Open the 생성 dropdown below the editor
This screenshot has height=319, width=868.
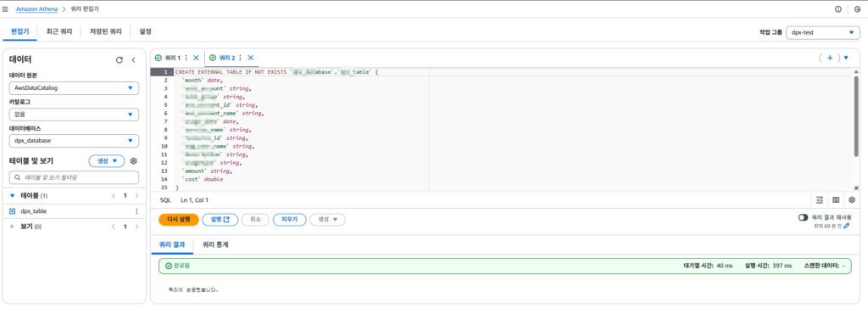point(328,219)
